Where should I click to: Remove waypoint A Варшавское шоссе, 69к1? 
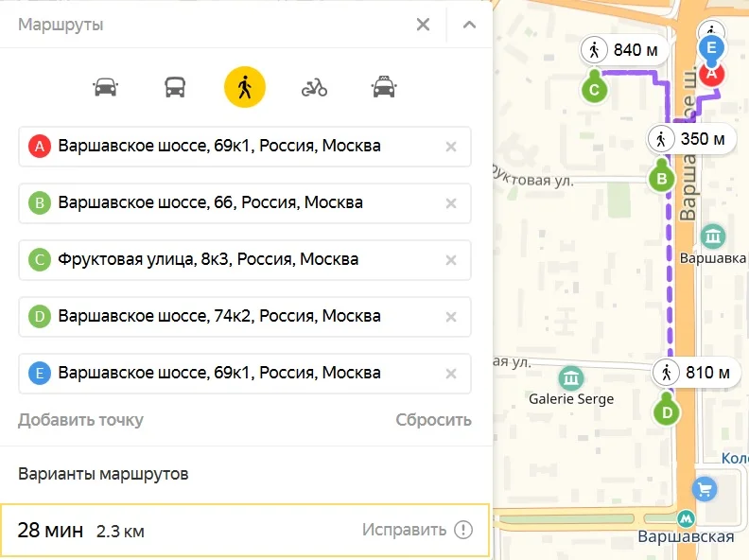(x=451, y=147)
